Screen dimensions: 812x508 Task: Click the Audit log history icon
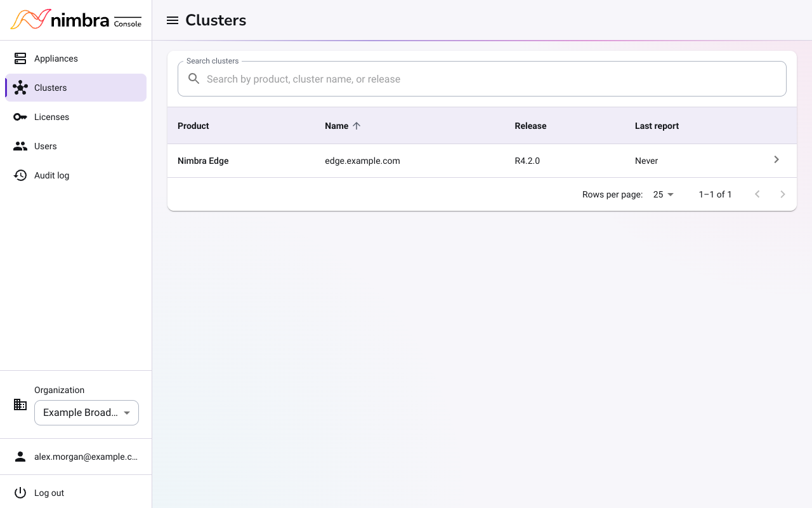click(20, 175)
